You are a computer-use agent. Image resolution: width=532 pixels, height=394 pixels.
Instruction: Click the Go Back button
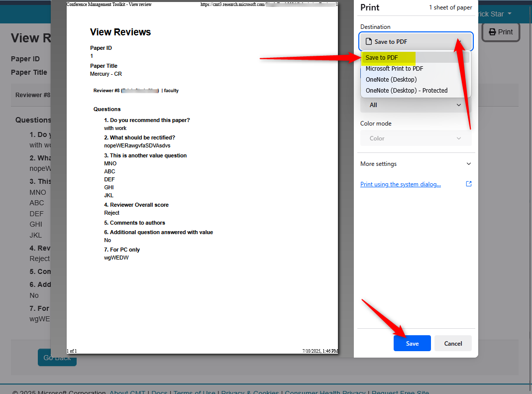pos(57,357)
